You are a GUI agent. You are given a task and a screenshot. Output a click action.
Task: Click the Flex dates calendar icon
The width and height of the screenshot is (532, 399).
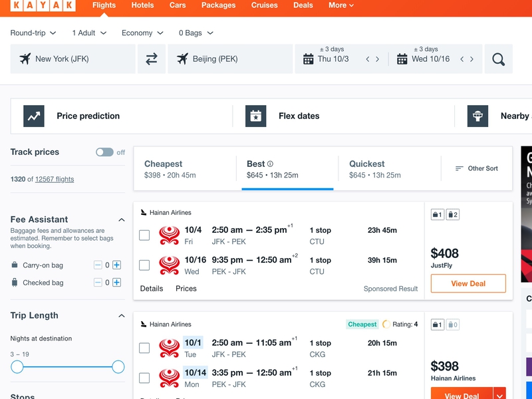tap(256, 116)
